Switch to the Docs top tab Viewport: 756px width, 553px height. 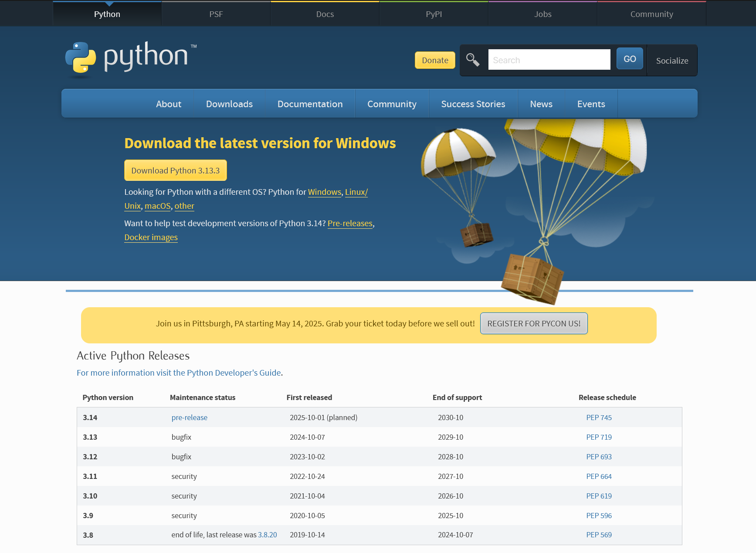tap(325, 14)
